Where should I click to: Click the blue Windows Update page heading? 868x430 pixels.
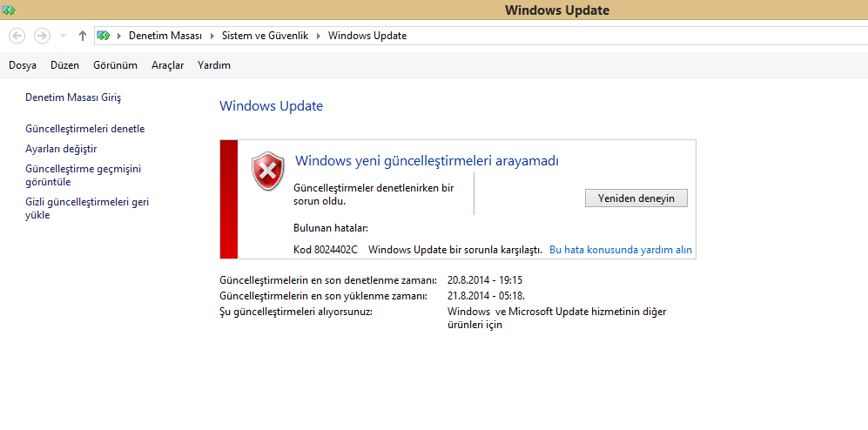pos(272,106)
